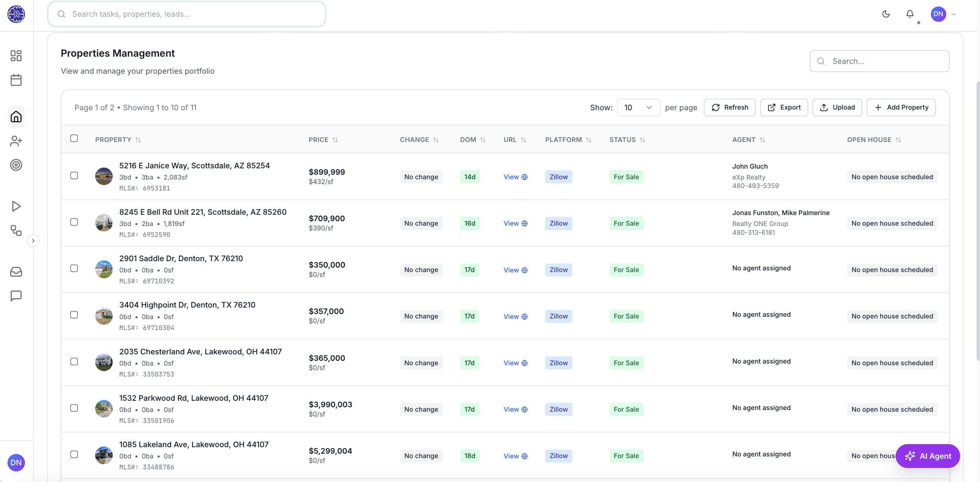The width and height of the screenshot is (980, 482).
Task: Open notifications via the bell icon
Action: coord(910,14)
